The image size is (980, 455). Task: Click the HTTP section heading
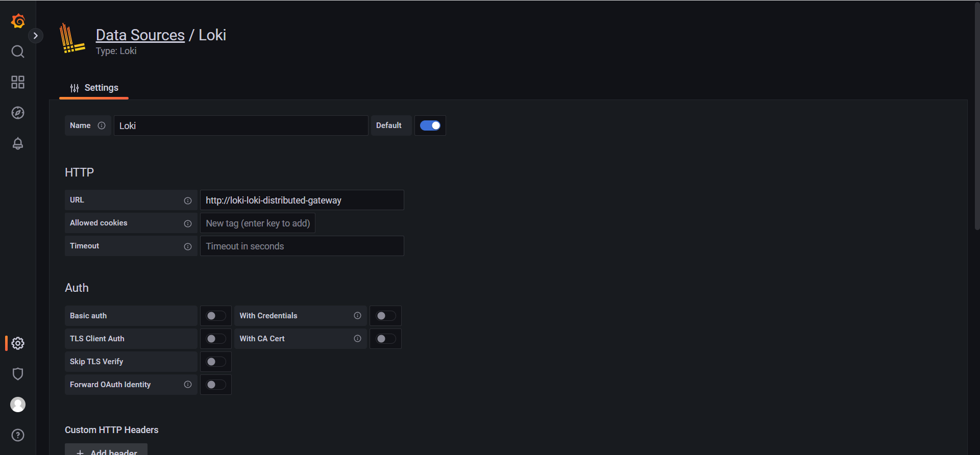point(79,172)
